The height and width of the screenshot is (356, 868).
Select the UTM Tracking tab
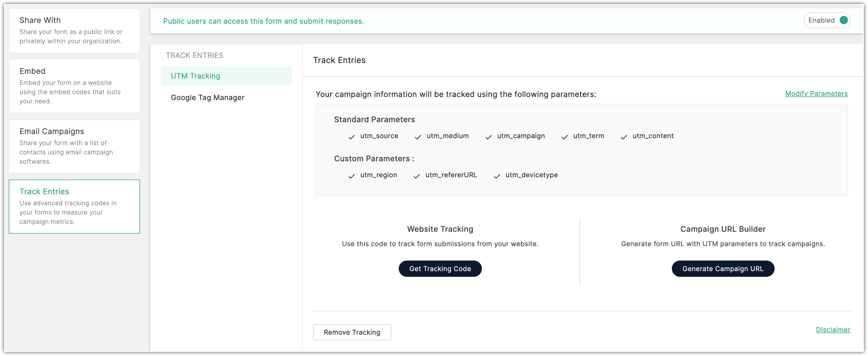226,76
